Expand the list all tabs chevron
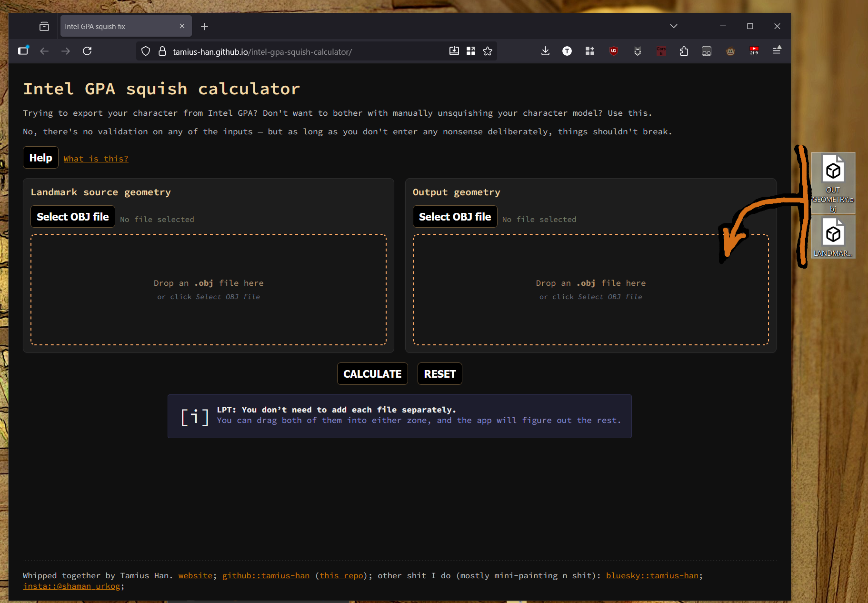Image resolution: width=868 pixels, height=603 pixels. (673, 26)
